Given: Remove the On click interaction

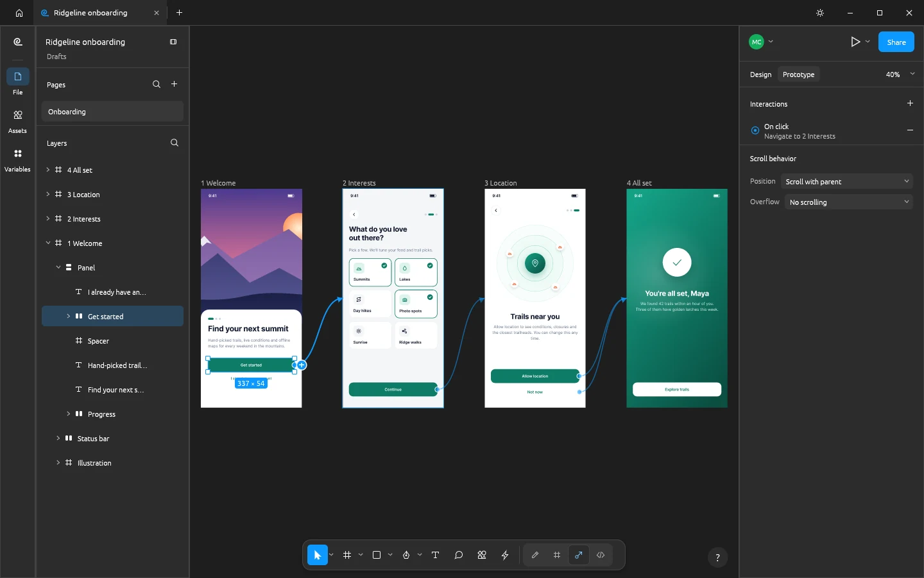Looking at the screenshot, I should (x=910, y=130).
